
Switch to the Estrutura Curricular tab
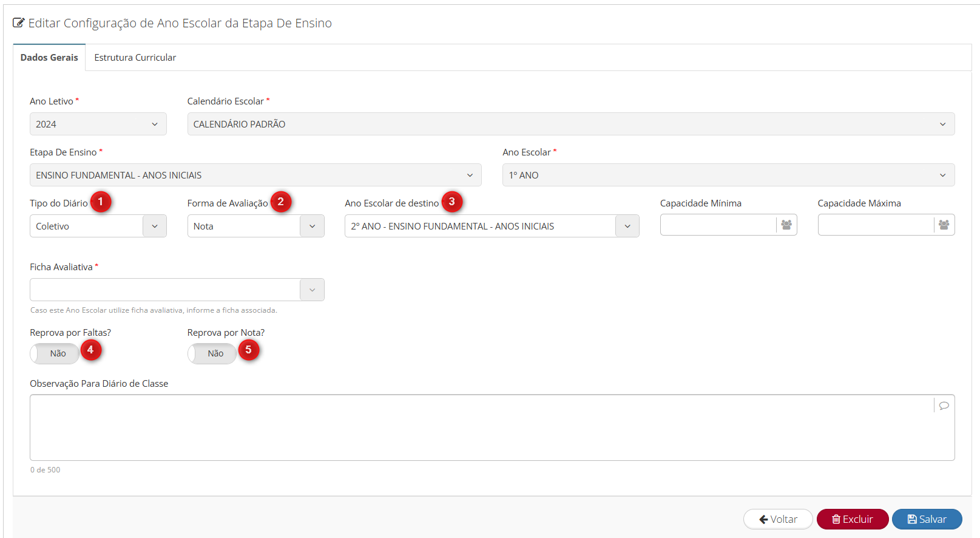[x=135, y=58]
